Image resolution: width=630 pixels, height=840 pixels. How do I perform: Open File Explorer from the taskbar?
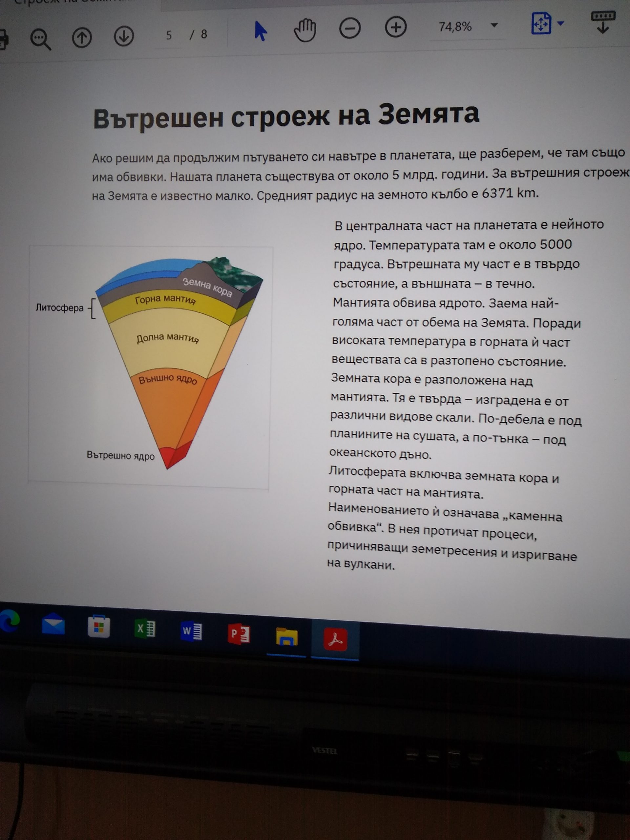(x=286, y=637)
